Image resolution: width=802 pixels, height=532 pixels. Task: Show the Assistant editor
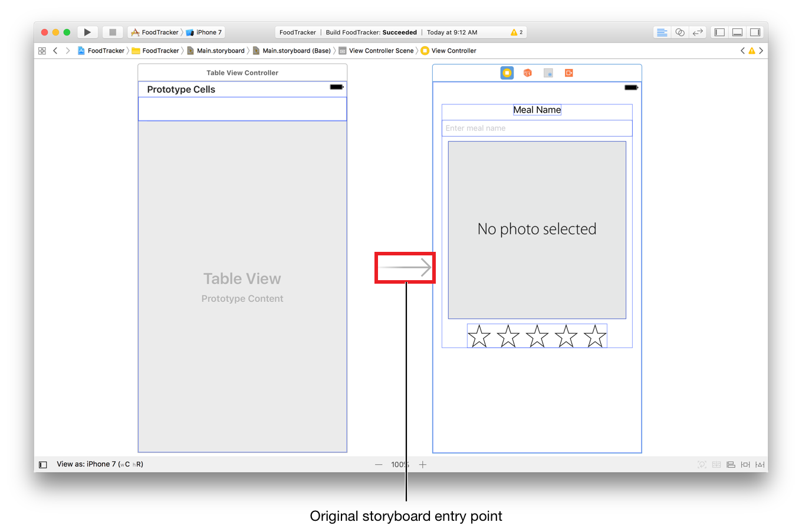point(680,32)
